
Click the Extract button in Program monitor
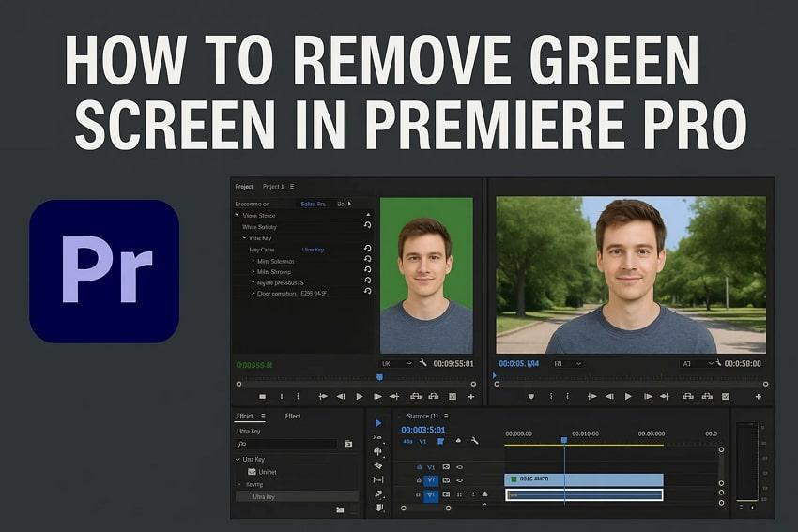pyautogui.click(x=707, y=396)
